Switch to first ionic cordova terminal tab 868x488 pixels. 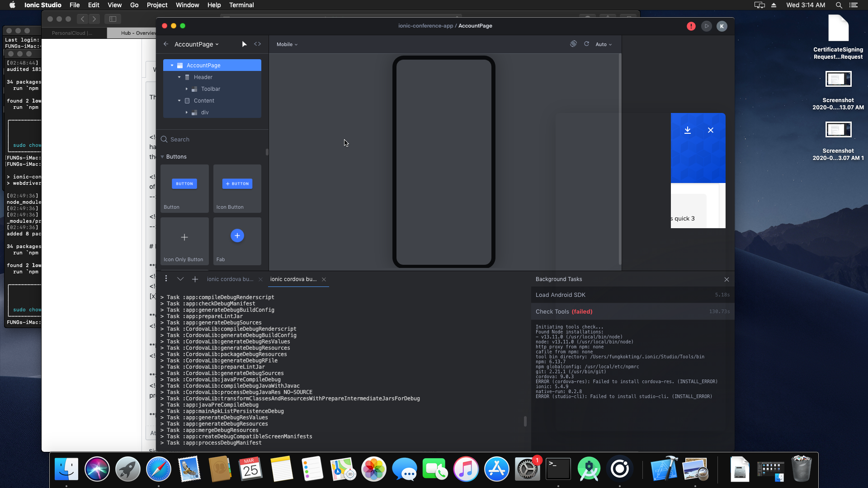coord(230,279)
